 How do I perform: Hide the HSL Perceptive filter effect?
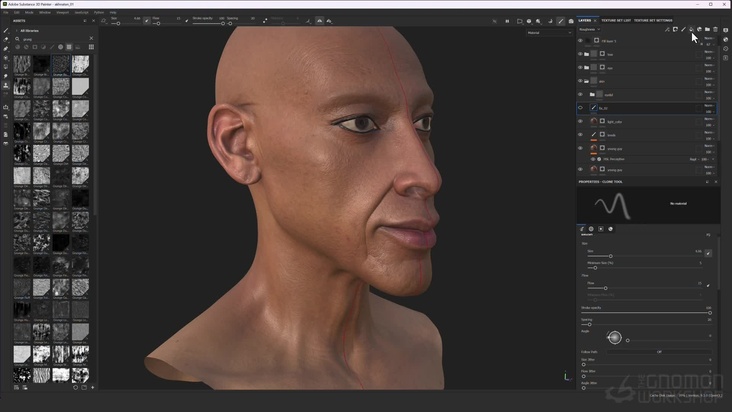(593, 159)
